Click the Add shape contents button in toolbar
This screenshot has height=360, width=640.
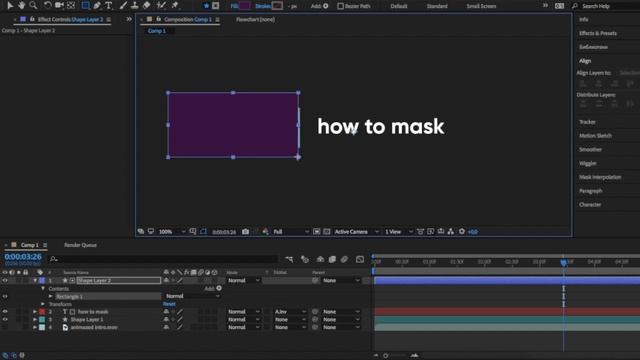pyautogui.click(x=326, y=6)
